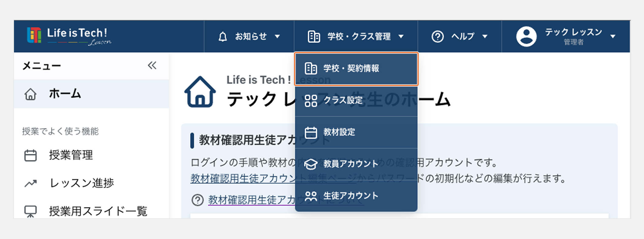Click the user avatar icon
This screenshot has height=239, width=644.
coord(526,36)
